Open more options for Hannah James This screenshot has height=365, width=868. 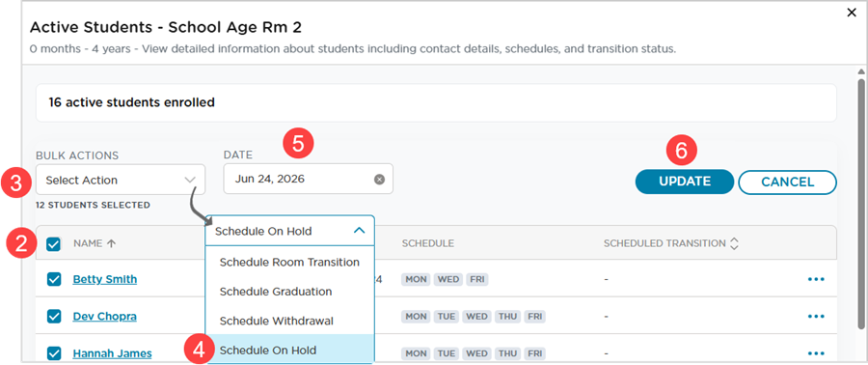pos(816,353)
